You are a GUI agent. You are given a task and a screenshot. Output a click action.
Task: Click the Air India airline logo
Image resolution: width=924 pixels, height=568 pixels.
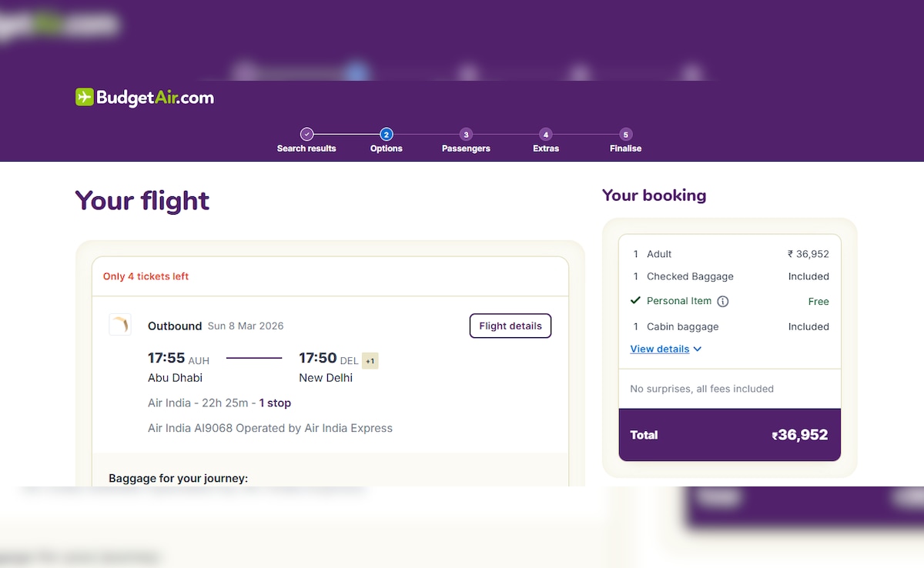point(120,325)
